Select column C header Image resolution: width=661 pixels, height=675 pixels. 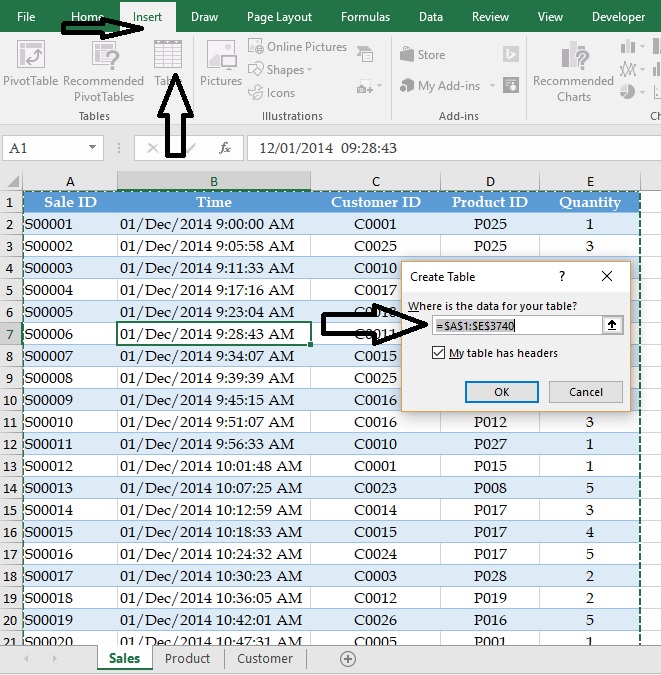pos(375,181)
